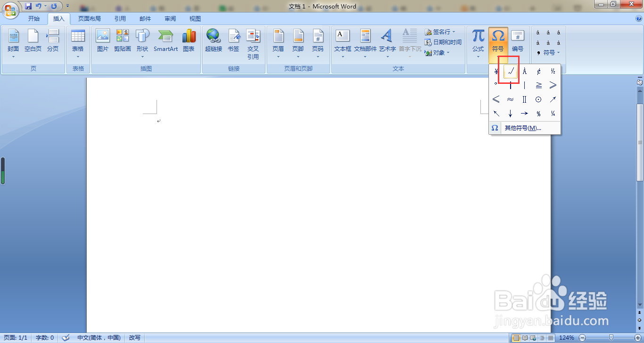Insert a 分页 page break
Screen dimensions: 644x343
point(53,41)
